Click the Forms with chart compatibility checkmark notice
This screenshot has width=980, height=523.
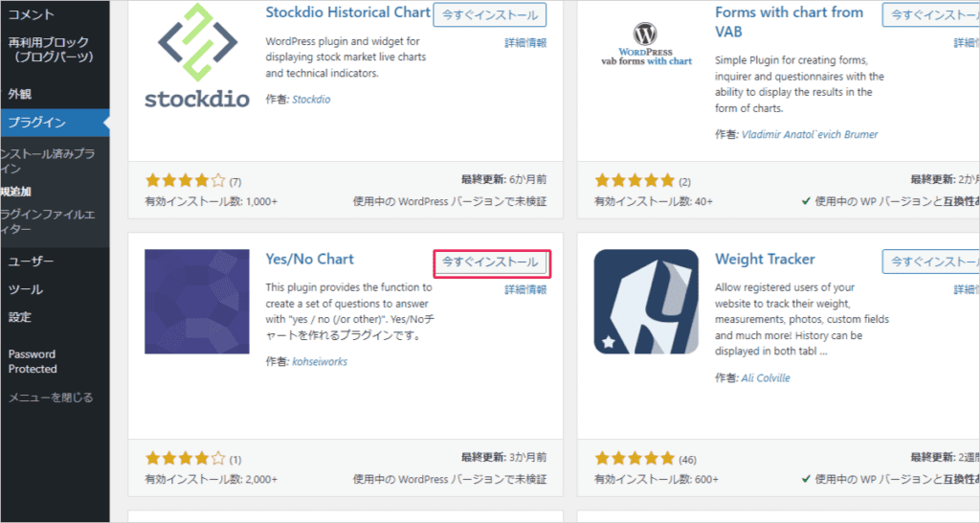pos(891,201)
